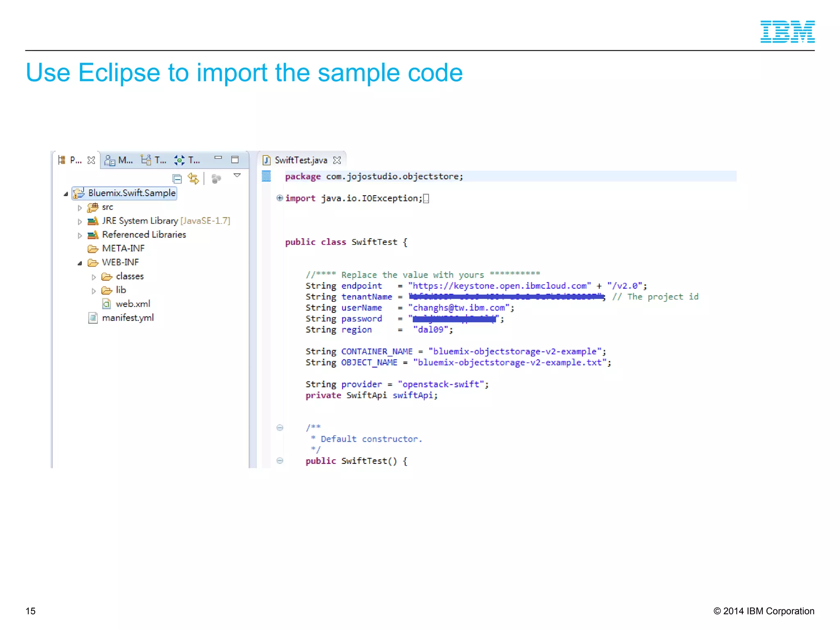Click the collapsed imports placeholder box
The height and width of the screenshot is (630, 840).
[426, 199]
